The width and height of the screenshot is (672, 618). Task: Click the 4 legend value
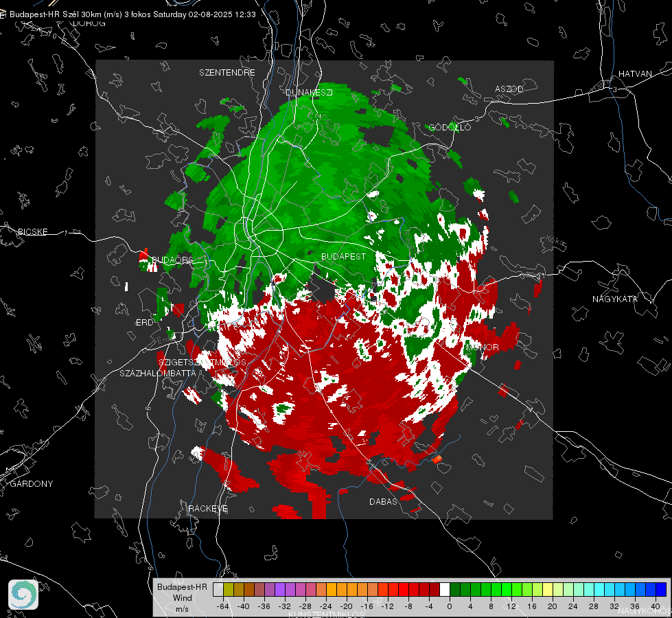coord(470,606)
